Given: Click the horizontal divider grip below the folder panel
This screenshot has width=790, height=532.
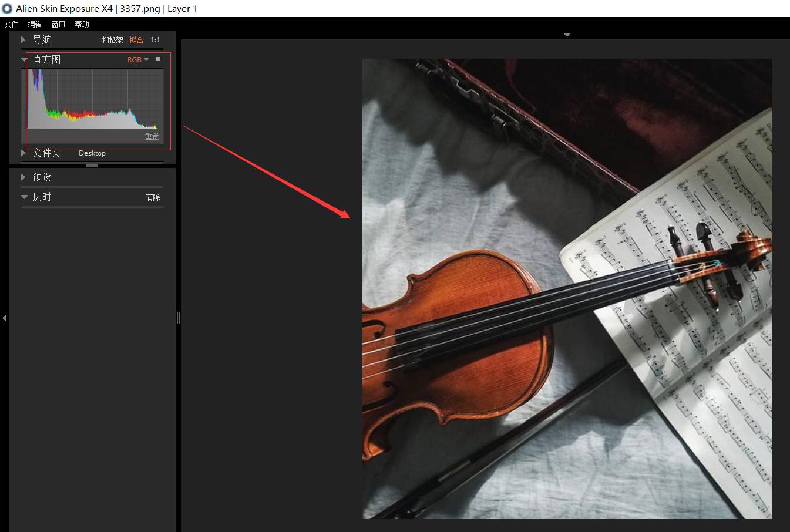Looking at the screenshot, I should pos(92,166).
